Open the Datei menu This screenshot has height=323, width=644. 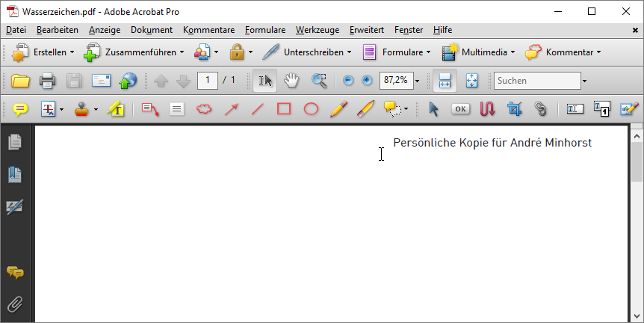[x=16, y=30]
